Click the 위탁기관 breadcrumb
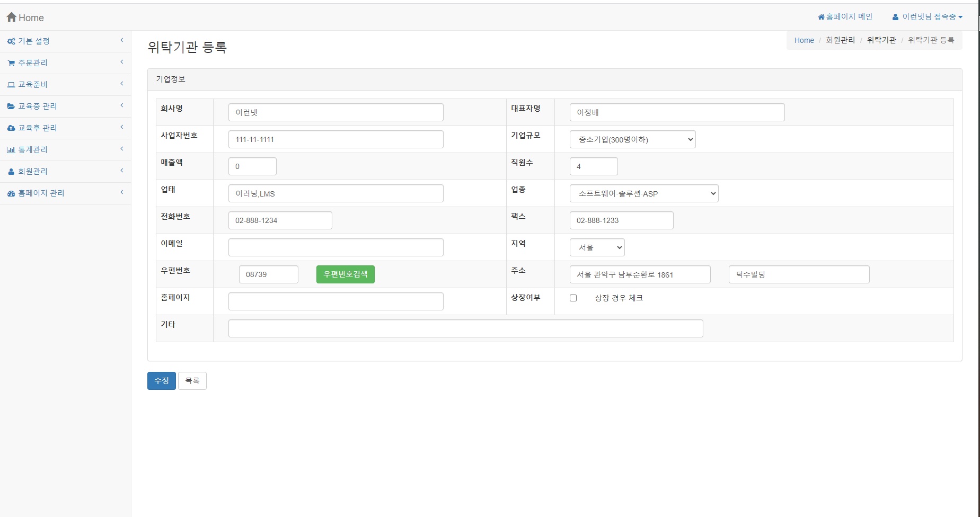Screen dimensions: 980x517 (881, 40)
